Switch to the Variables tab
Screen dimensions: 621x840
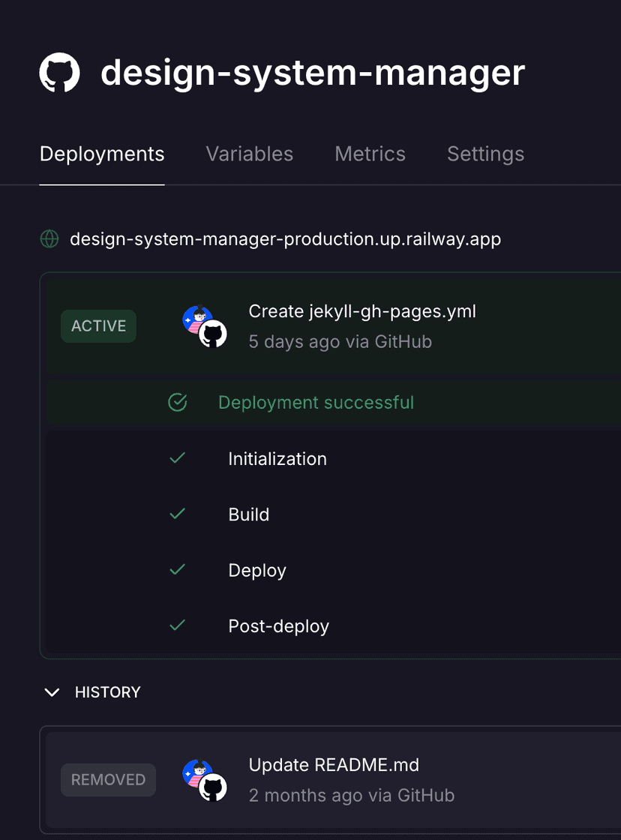point(250,154)
